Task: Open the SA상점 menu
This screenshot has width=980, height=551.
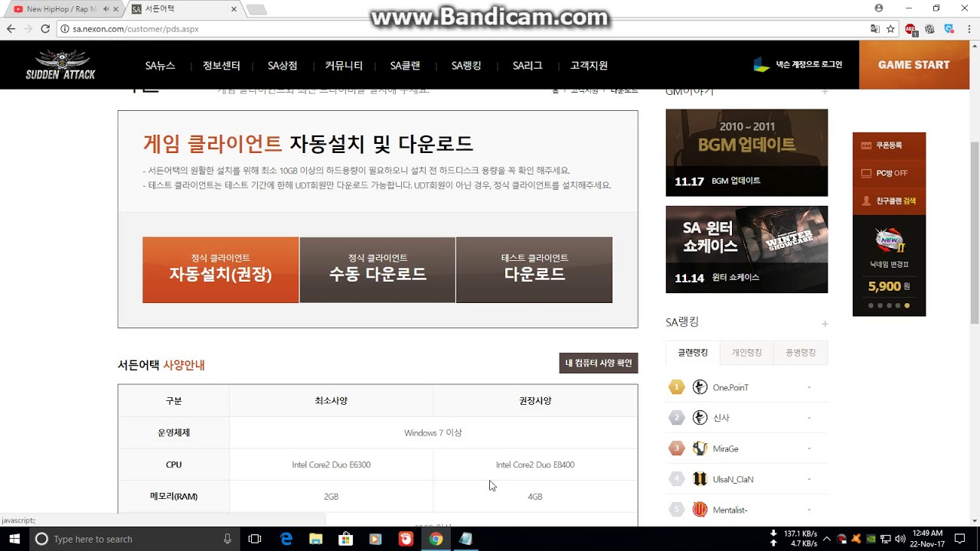Action: tap(283, 66)
